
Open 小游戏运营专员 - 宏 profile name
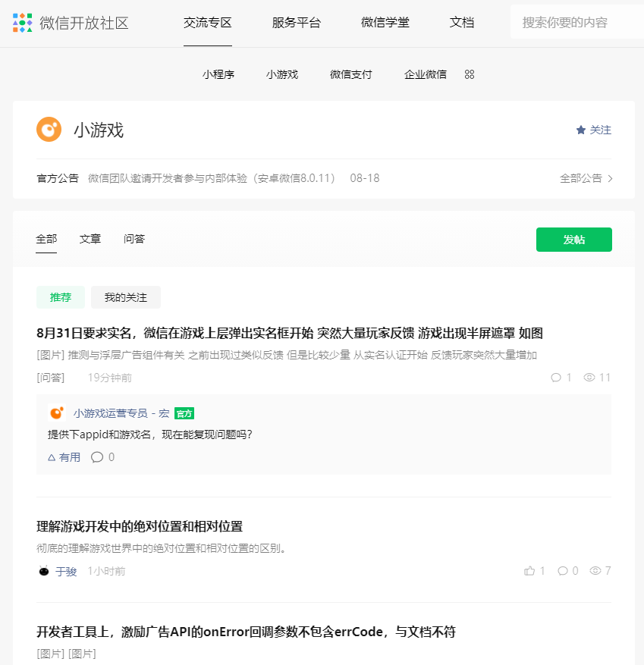121,413
